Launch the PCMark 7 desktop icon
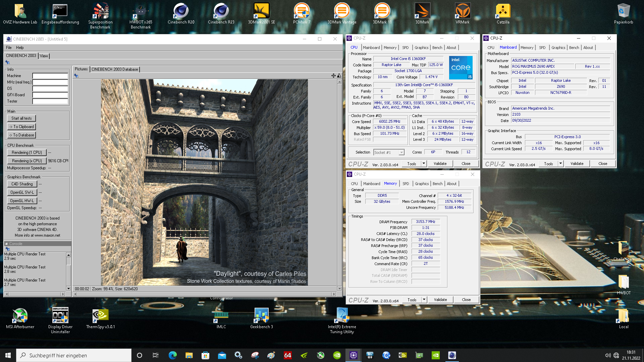The width and height of the screenshot is (644, 362). click(x=302, y=13)
